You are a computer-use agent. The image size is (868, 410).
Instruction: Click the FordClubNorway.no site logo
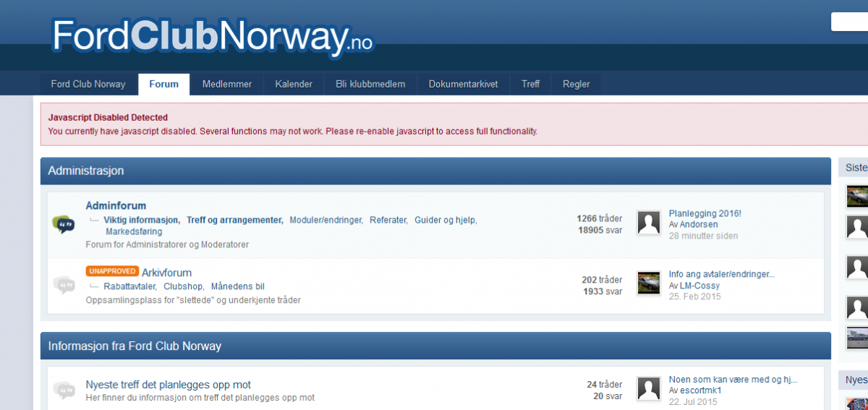coord(213,36)
